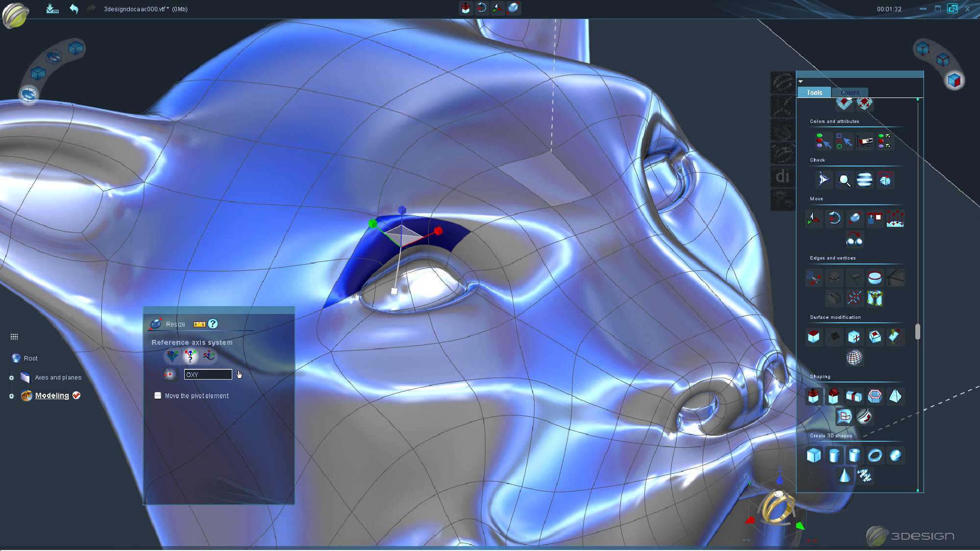
Task: Expand the Modeling tree node
Action: 11,396
